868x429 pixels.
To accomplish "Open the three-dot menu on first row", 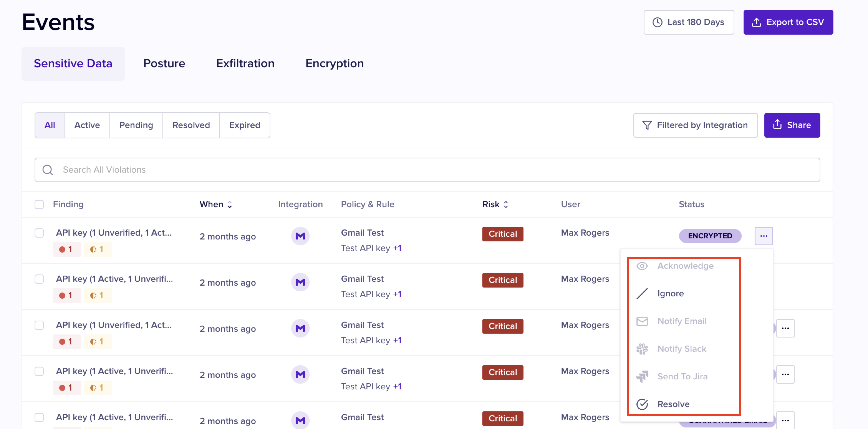I will (x=763, y=236).
